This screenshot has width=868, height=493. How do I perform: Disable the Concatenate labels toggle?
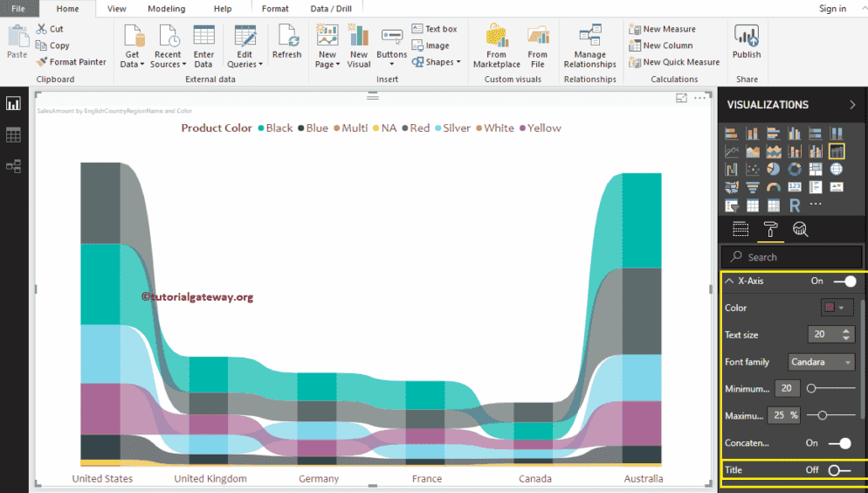[839, 443]
